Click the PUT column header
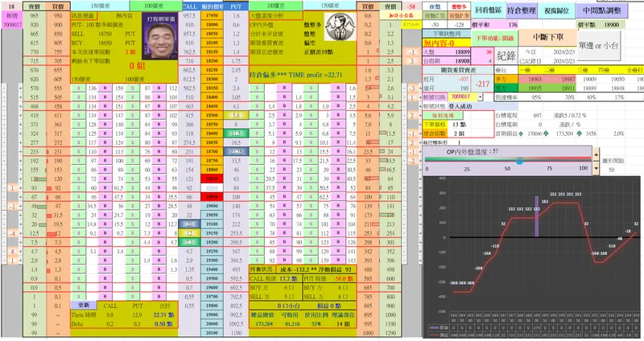 coord(236,6)
